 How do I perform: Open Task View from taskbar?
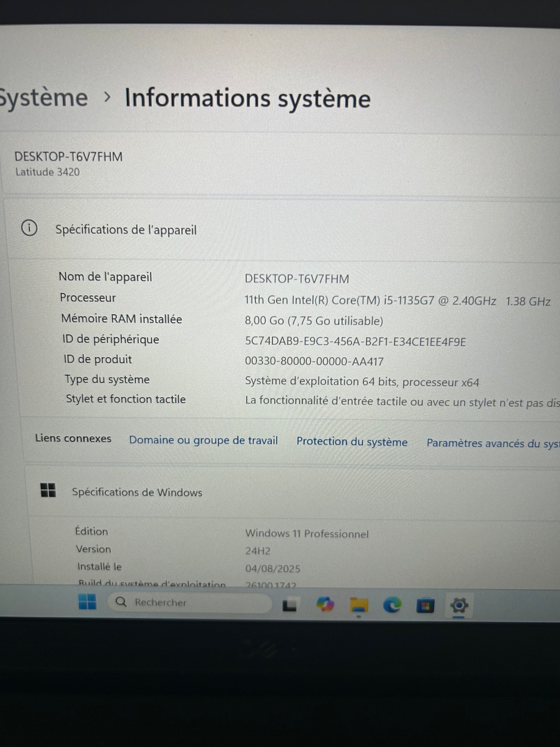289,605
